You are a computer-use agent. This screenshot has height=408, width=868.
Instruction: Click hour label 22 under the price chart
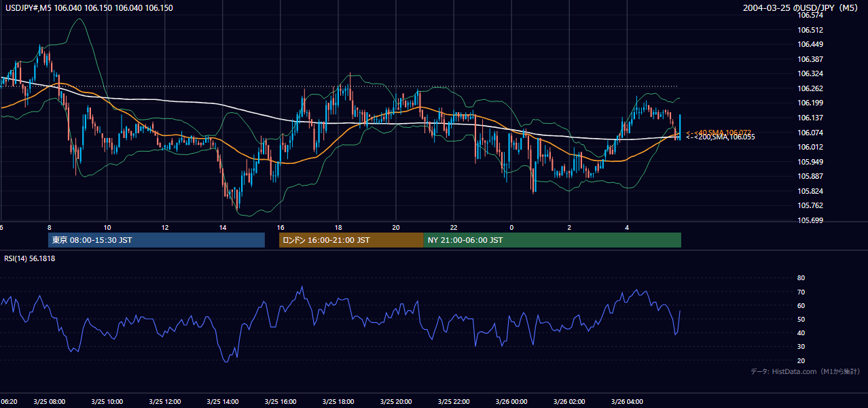(454, 227)
